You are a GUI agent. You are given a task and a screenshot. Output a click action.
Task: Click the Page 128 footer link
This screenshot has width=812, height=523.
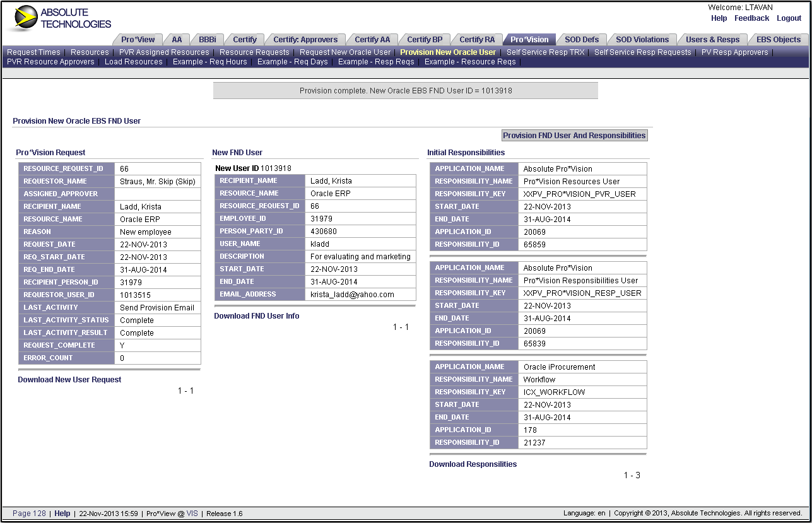pyautogui.click(x=29, y=514)
